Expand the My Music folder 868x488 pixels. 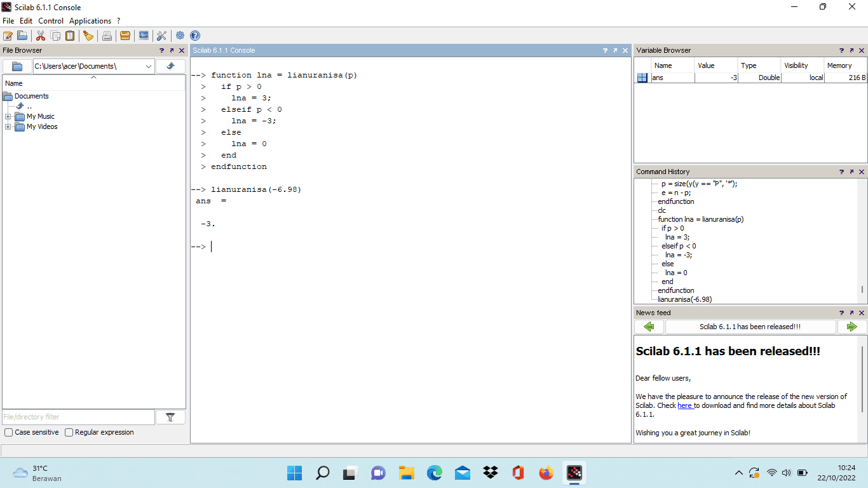coord(8,117)
